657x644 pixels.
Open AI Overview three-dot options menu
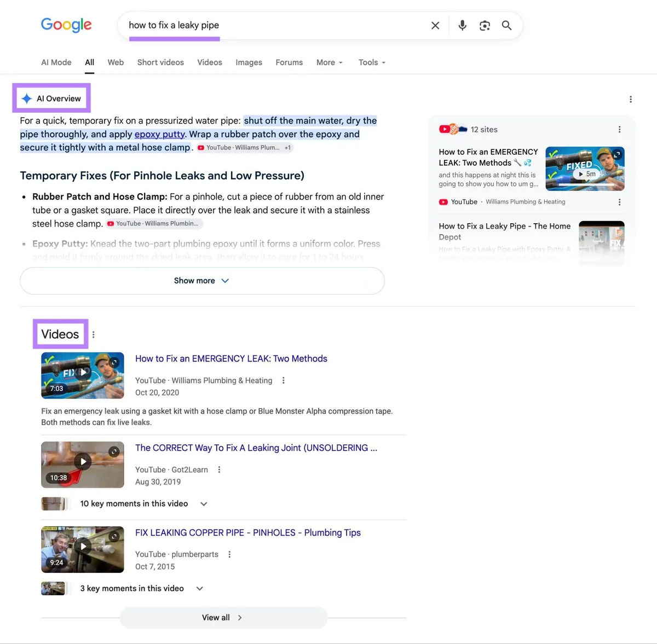[631, 99]
